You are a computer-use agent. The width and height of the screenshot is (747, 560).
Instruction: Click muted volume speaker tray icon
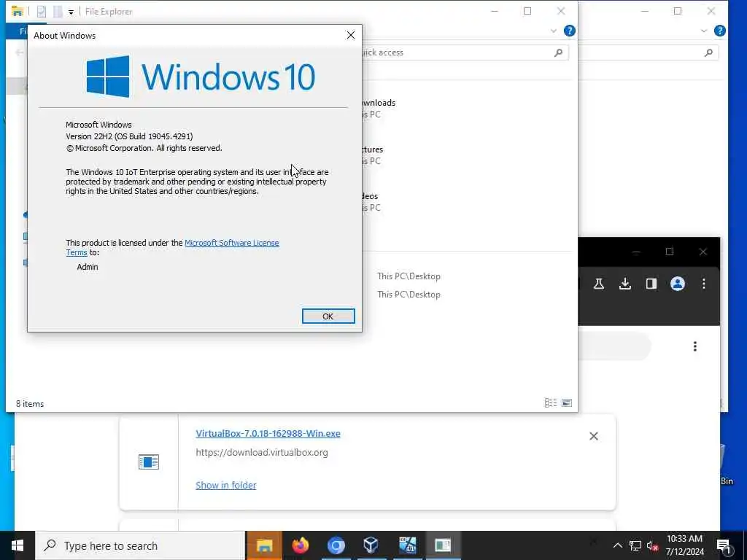[652, 545]
